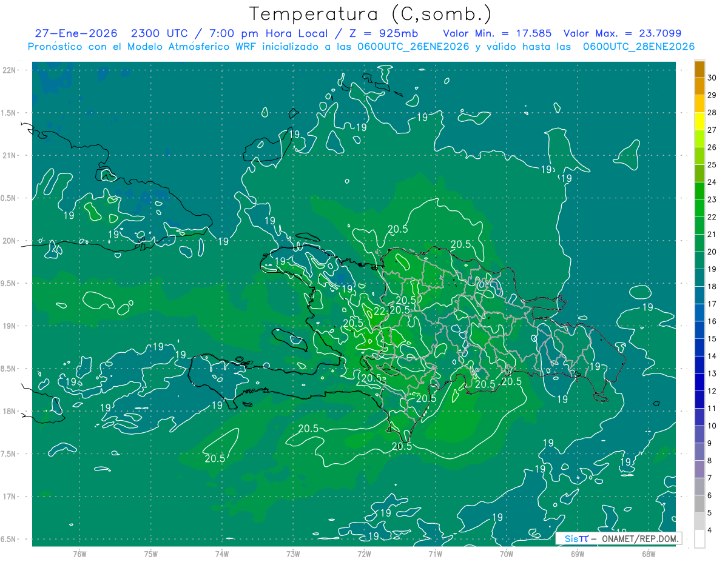Click the '4' value on the color scale
This screenshot has width=728, height=562.
pyautogui.click(x=711, y=530)
